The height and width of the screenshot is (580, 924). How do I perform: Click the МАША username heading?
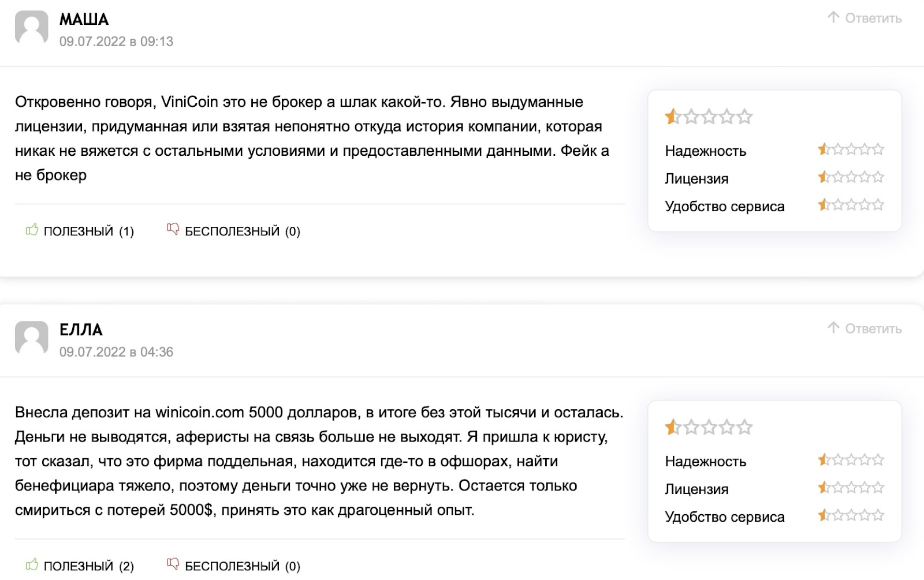84,19
